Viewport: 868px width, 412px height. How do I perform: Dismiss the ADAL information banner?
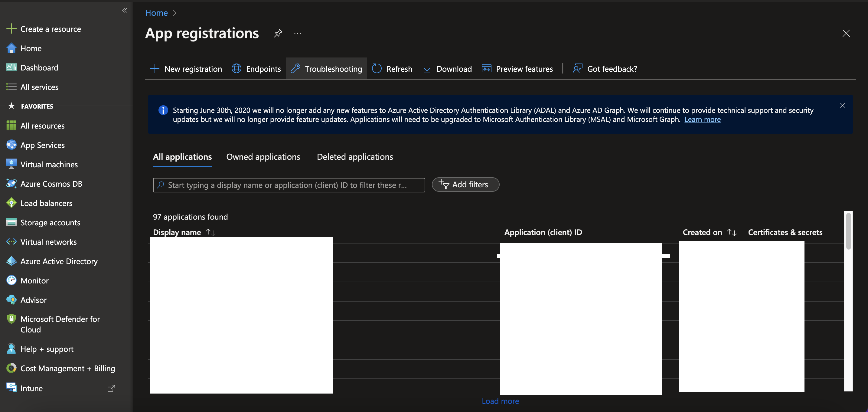842,105
